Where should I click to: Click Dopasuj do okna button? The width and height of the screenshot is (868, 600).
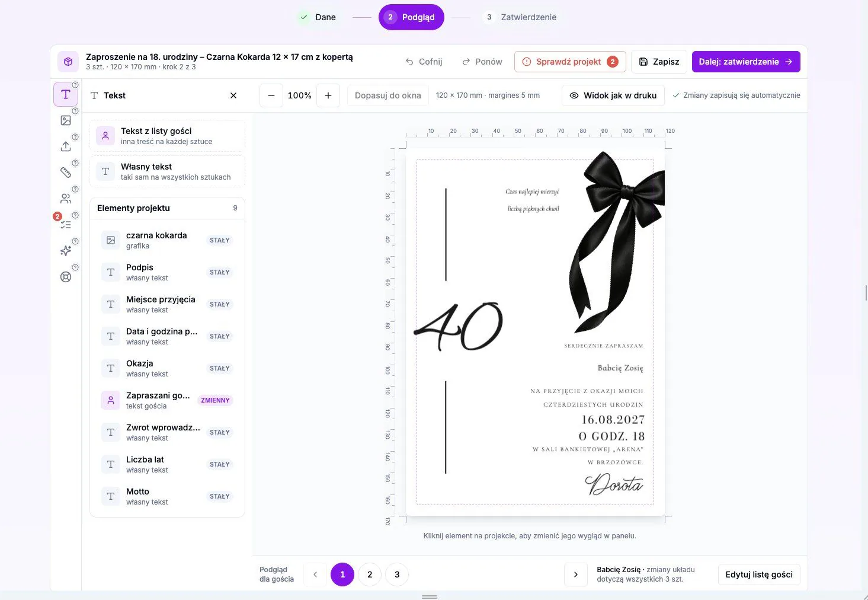[x=388, y=95]
